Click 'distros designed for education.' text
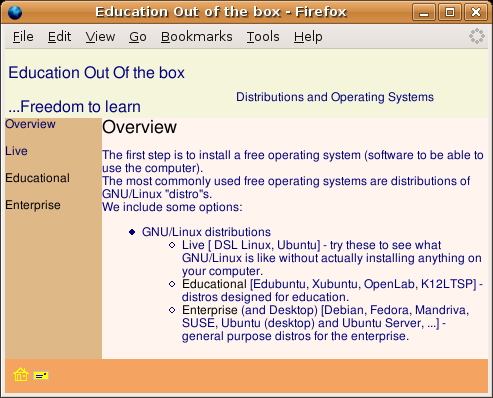493x398 pixels. point(265,297)
